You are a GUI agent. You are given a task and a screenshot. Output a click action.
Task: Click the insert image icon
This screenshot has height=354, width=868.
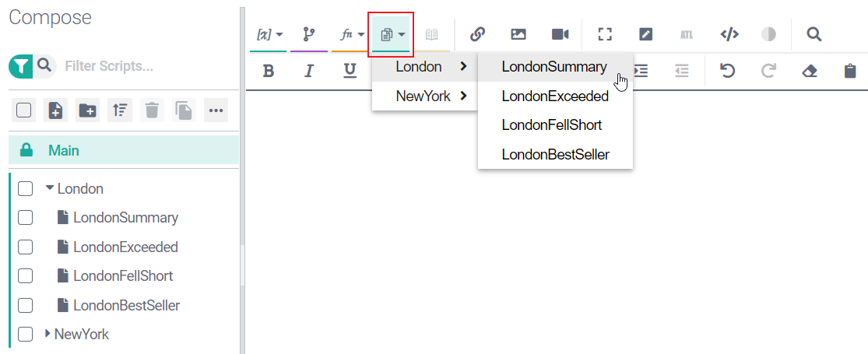[x=518, y=34]
